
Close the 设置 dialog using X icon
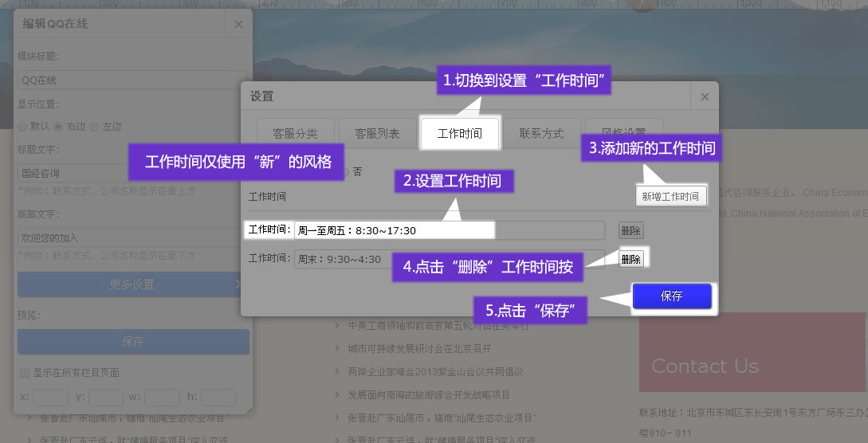(x=704, y=96)
